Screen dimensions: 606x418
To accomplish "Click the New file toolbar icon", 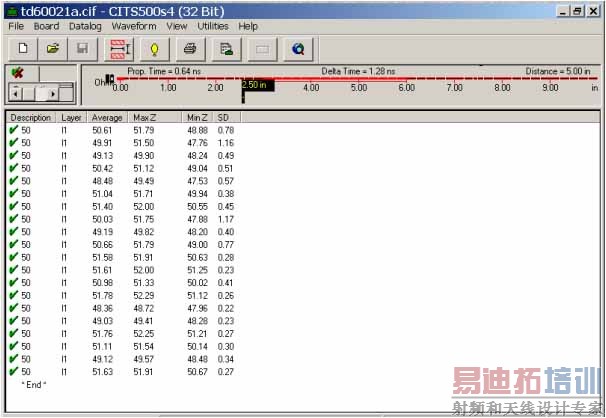I will click(23, 49).
